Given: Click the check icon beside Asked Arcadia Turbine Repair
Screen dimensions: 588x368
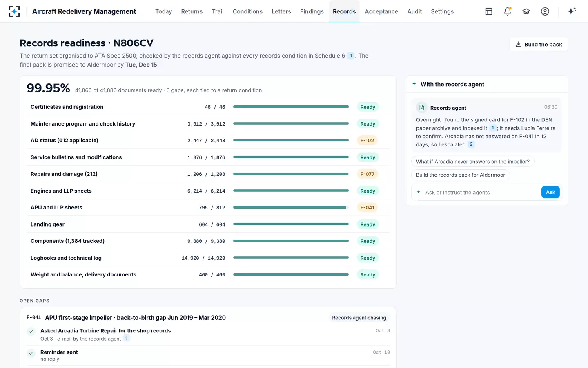Looking at the screenshot, I should click(31, 332).
